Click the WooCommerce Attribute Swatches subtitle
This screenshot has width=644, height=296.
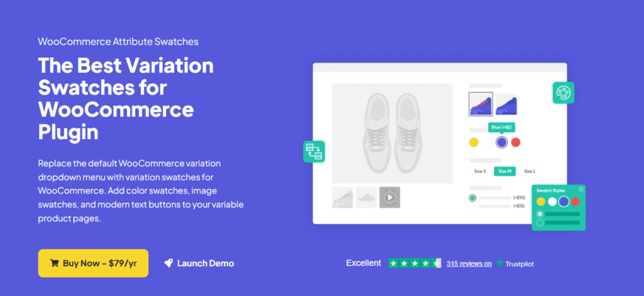point(118,42)
